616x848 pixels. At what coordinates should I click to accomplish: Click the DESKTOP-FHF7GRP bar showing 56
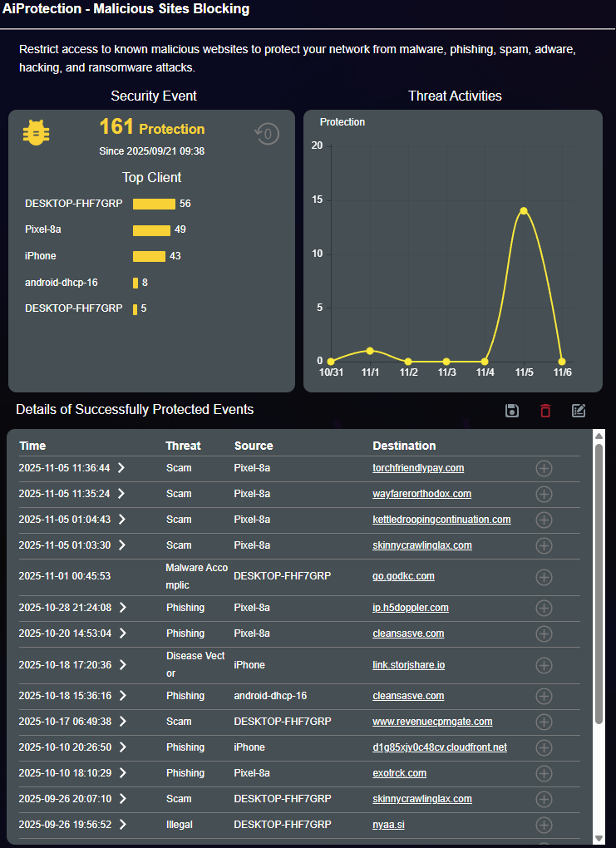pyautogui.click(x=154, y=204)
